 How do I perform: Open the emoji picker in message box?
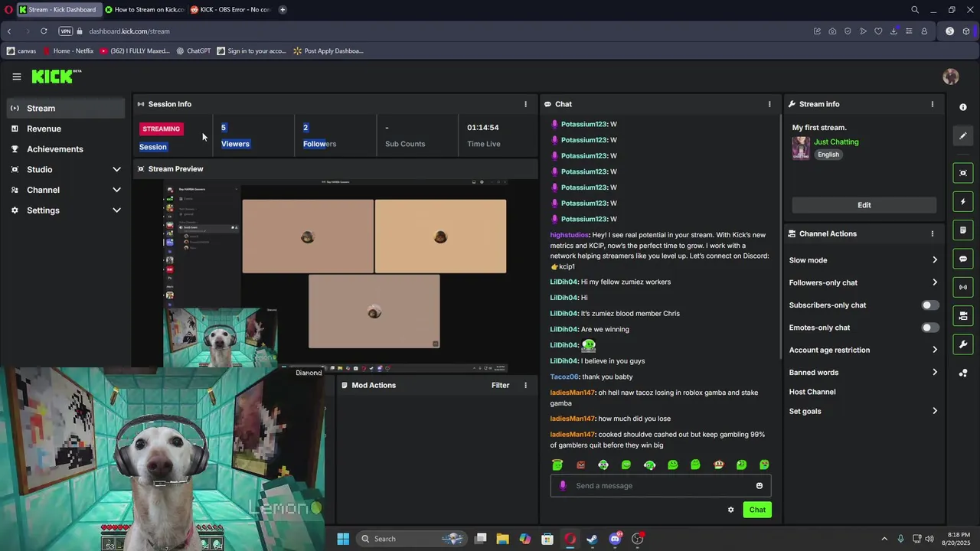pyautogui.click(x=759, y=486)
